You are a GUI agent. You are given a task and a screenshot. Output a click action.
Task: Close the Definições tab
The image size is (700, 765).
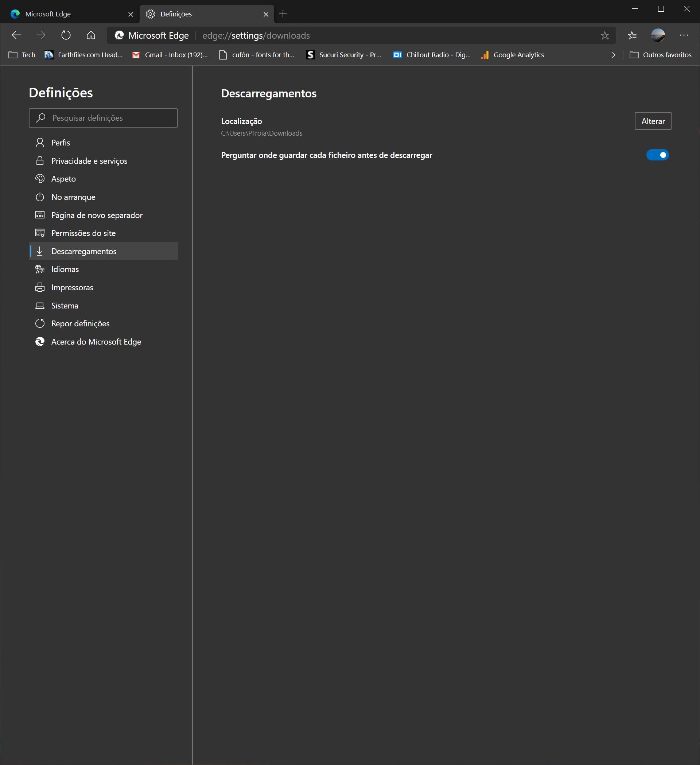point(266,15)
